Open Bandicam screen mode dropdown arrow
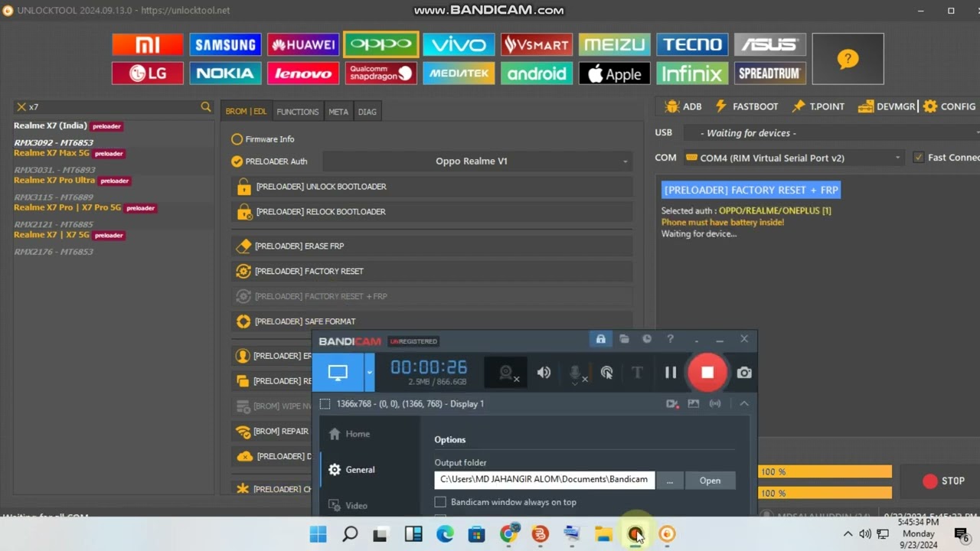The height and width of the screenshot is (551, 980). click(x=369, y=373)
